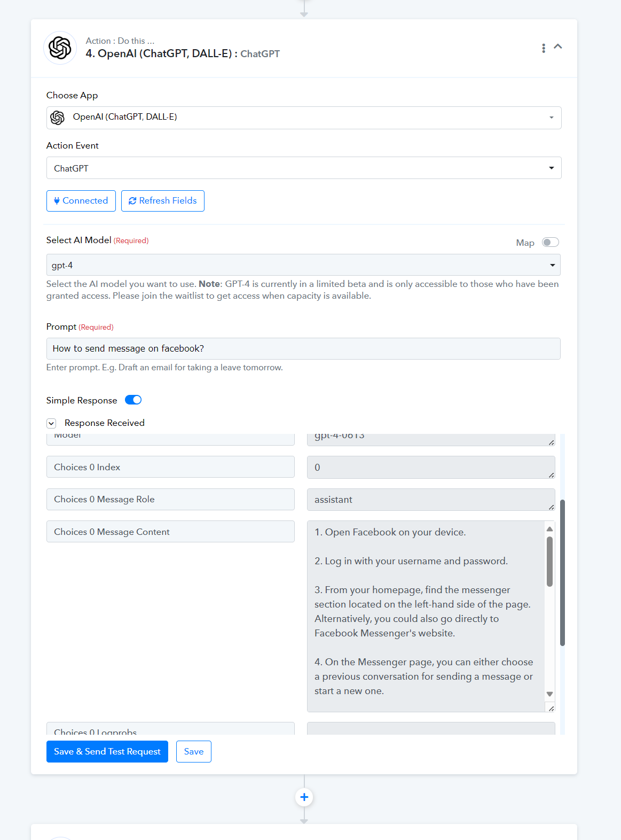This screenshot has width=621, height=840.
Task: Collapse the step with chevron-up icon
Action: tap(558, 46)
